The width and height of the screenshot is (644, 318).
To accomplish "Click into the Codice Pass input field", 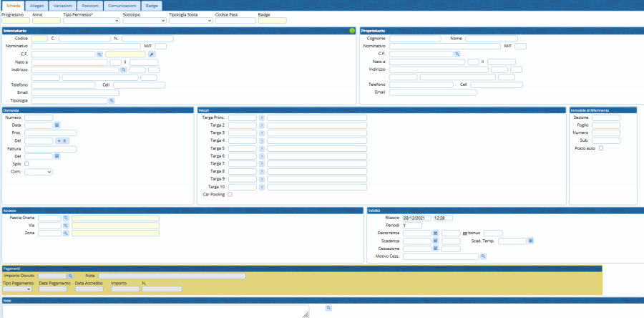I will [x=235, y=21].
